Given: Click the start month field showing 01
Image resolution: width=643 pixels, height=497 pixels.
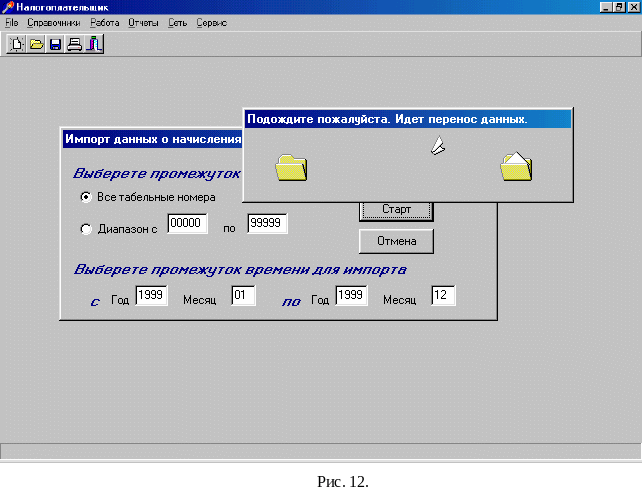Looking at the screenshot, I should [x=243, y=297].
